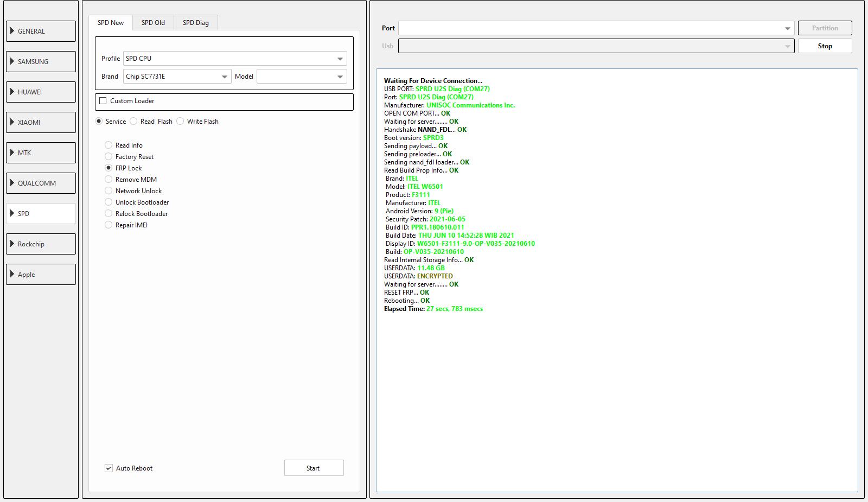Click the Boot version SPRD3 line
868x502 pixels.
pos(414,138)
